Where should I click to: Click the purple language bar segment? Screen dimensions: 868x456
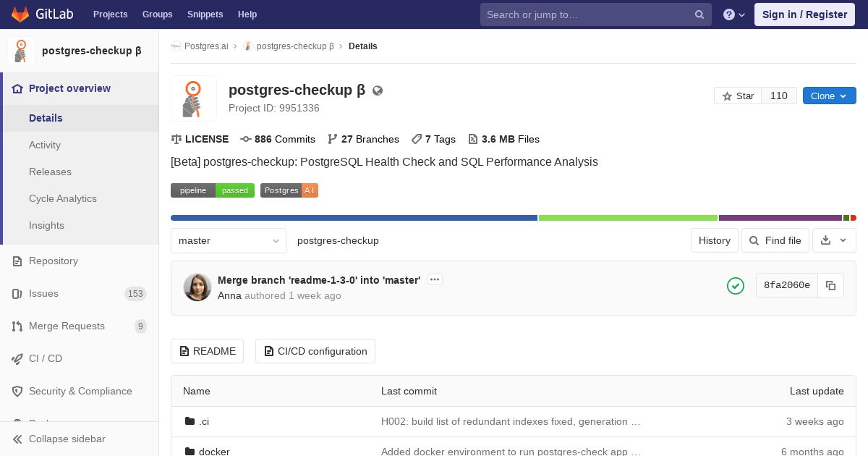tap(780, 218)
